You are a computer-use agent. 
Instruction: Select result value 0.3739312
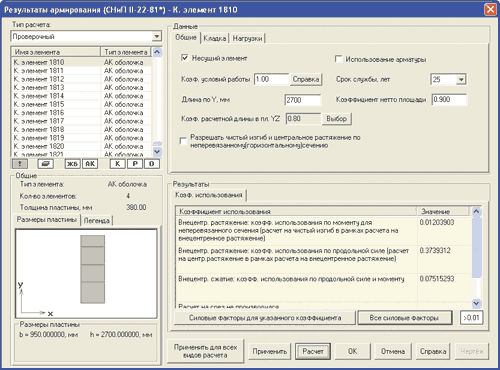[x=435, y=250]
